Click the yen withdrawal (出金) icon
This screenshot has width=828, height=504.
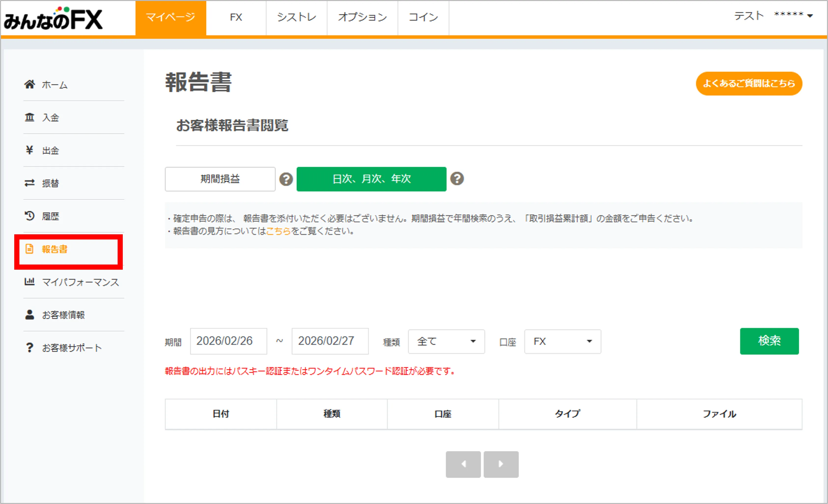pyautogui.click(x=29, y=150)
